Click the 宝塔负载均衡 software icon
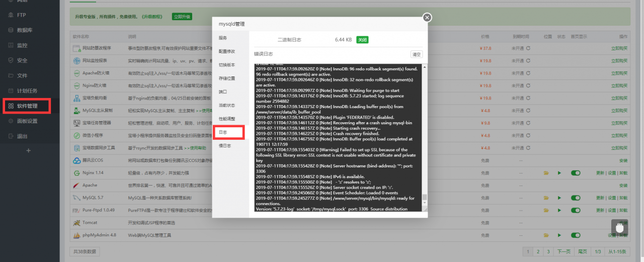 [76, 98]
